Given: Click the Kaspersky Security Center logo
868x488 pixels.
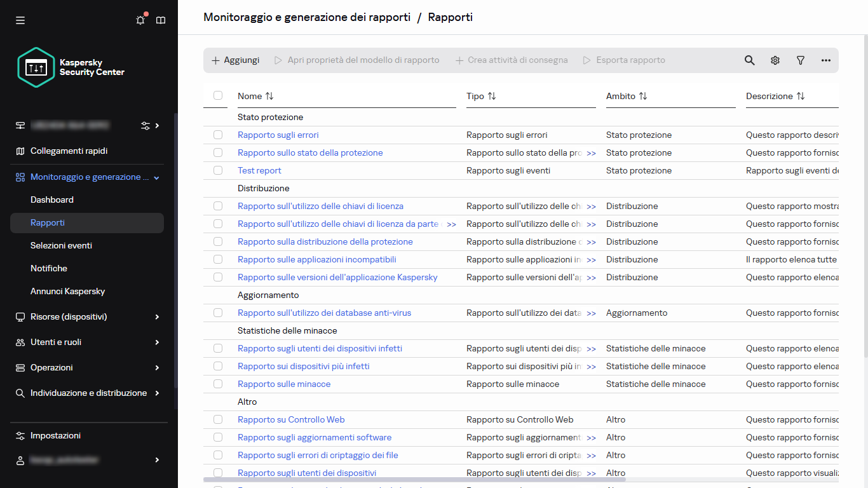Looking at the screenshot, I should 71,67.
